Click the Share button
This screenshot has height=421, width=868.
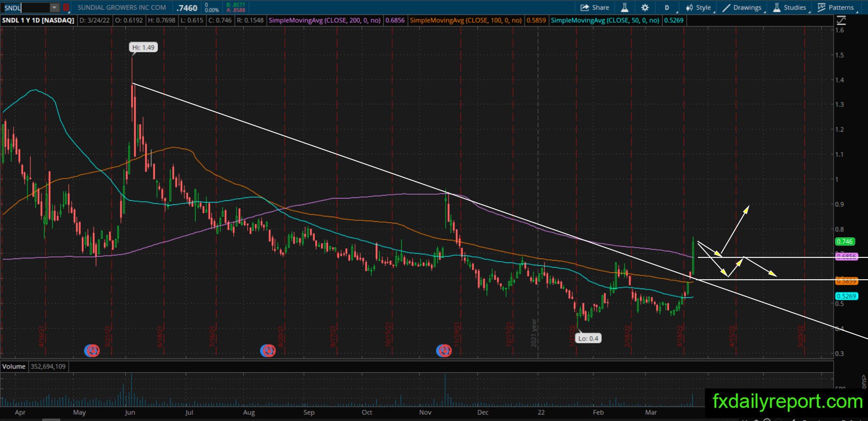click(595, 7)
